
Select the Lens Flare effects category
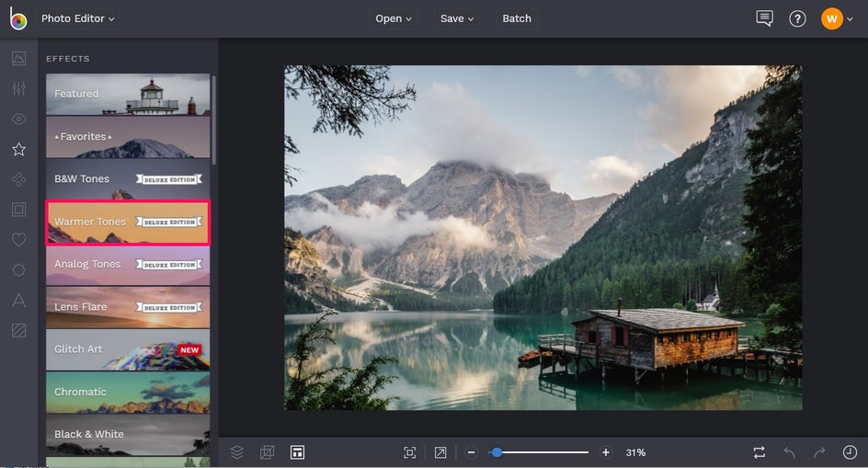tap(128, 307)
